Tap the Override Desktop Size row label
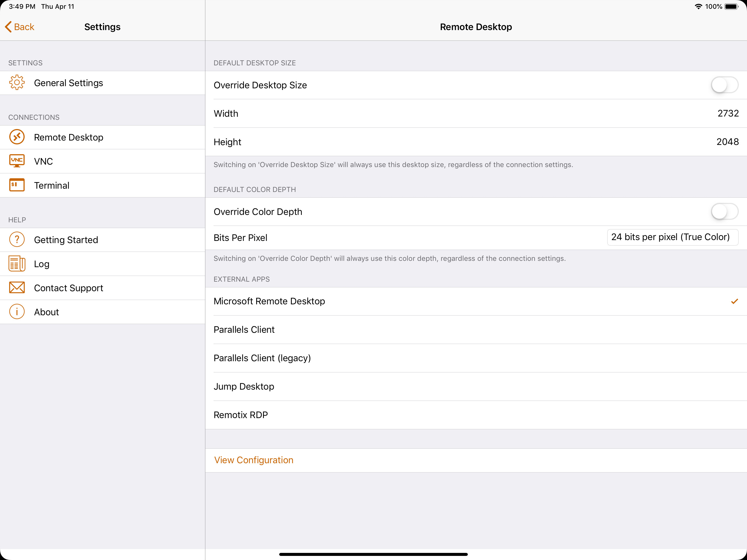The image size is (747, 560). [260, 85]
